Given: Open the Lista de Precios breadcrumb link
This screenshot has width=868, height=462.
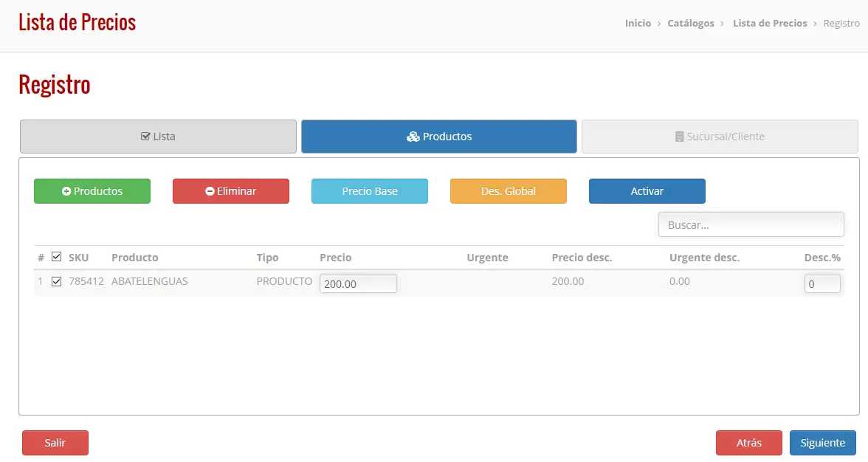Looking at the screenshot, I should [x=770, y=23].
